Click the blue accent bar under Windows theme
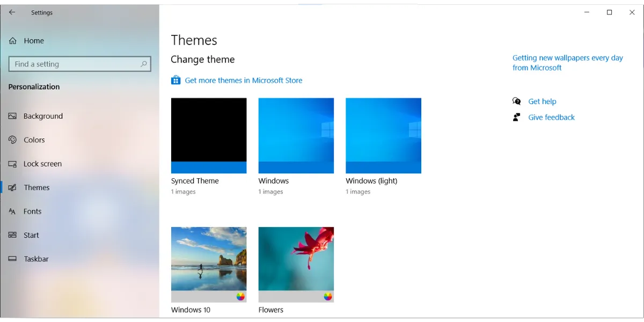This screenshot has height=322, width=644. (296, 167)
